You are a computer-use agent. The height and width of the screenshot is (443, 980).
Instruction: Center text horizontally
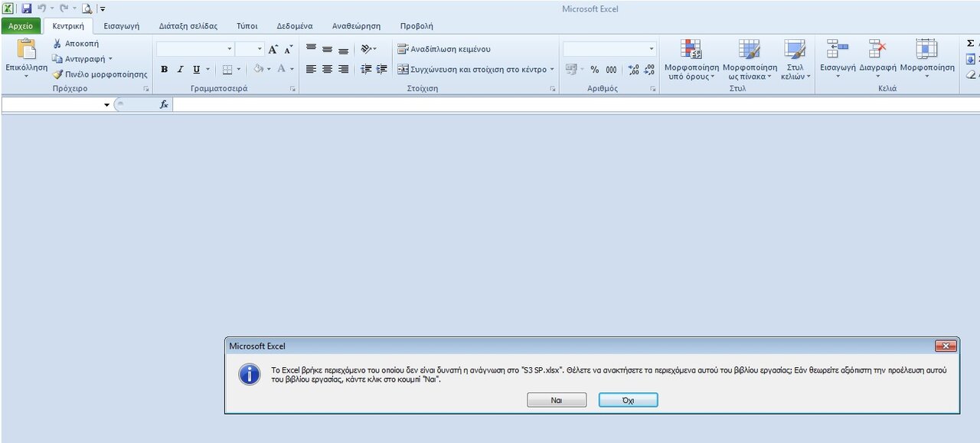327,69
